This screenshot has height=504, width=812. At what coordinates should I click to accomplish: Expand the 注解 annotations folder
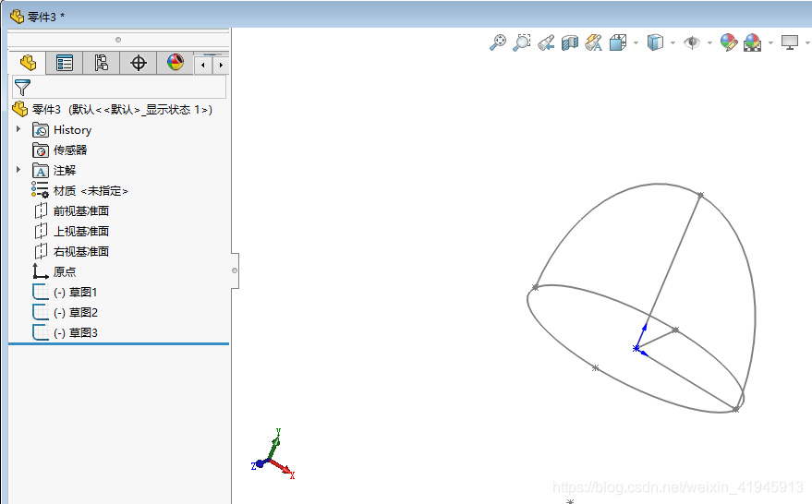click(x=18, y=169)
